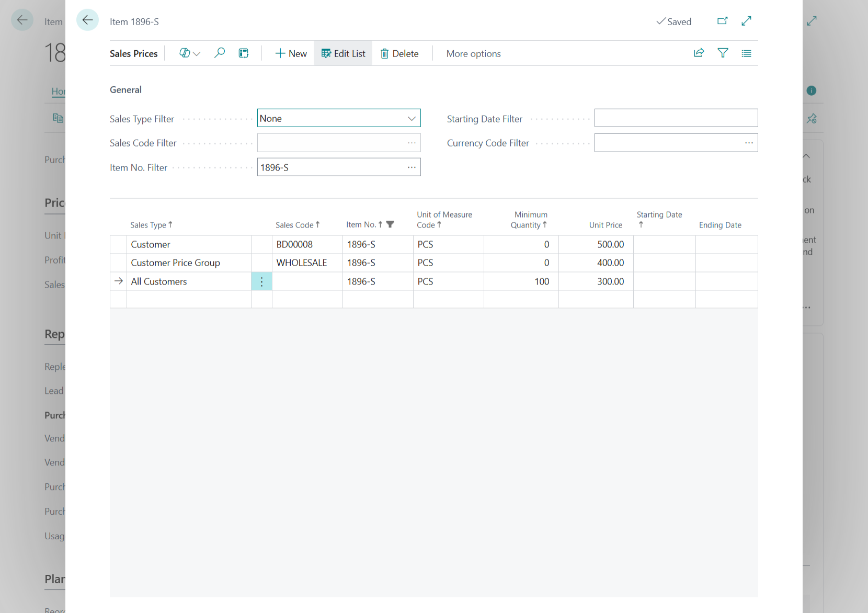Screen dimensions: 868x613
Task: Open the Item No. column filter icon
Action: pyautogui.click(x=390, y=224)
